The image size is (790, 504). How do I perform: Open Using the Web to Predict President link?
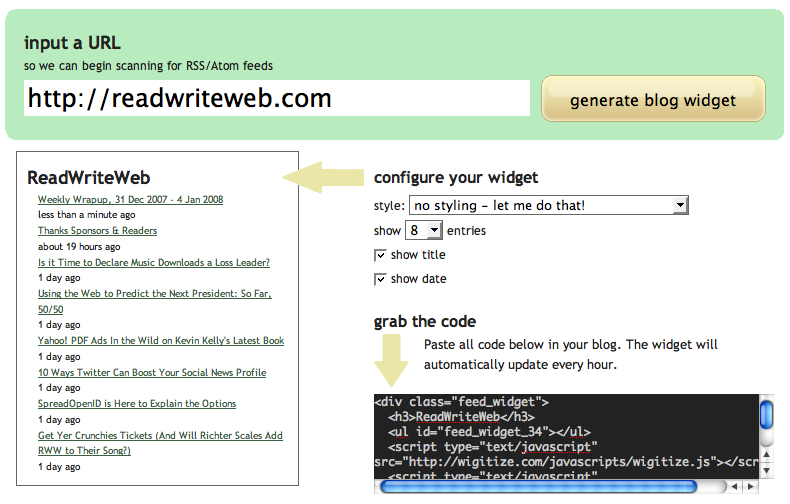pyautogui.click(x=155, y=301)
